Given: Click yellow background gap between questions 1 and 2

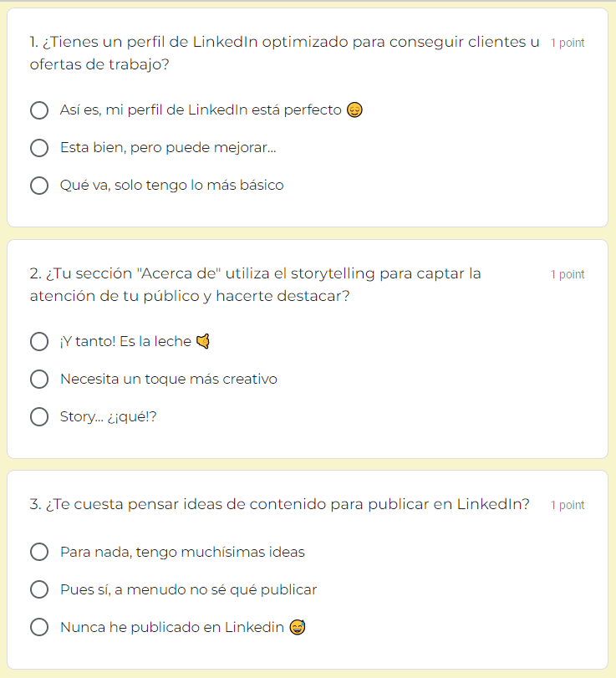Looking at the screenshot, I should click(308, 233).
